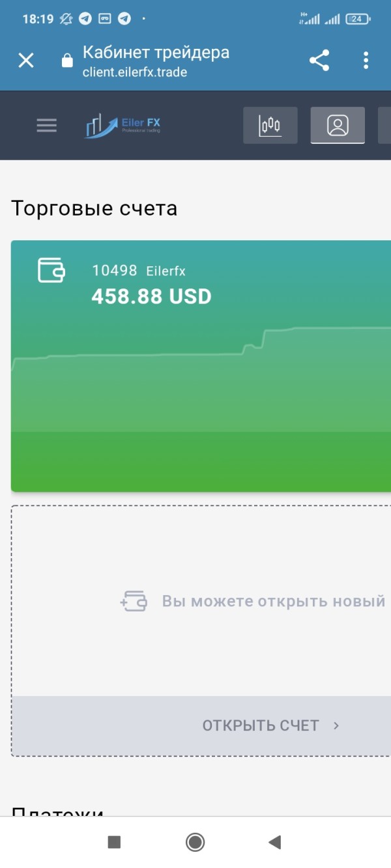Tap the padlock site security icon
The image size is (391, 868).
click(x=67, y=61)
